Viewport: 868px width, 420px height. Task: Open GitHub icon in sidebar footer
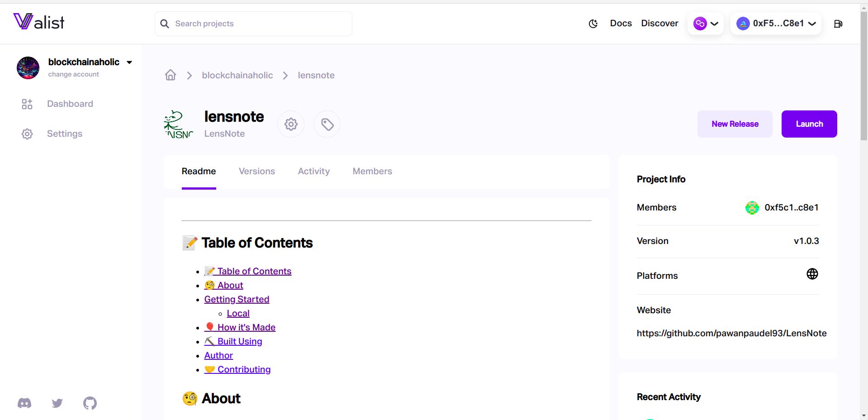click(90, 403)
